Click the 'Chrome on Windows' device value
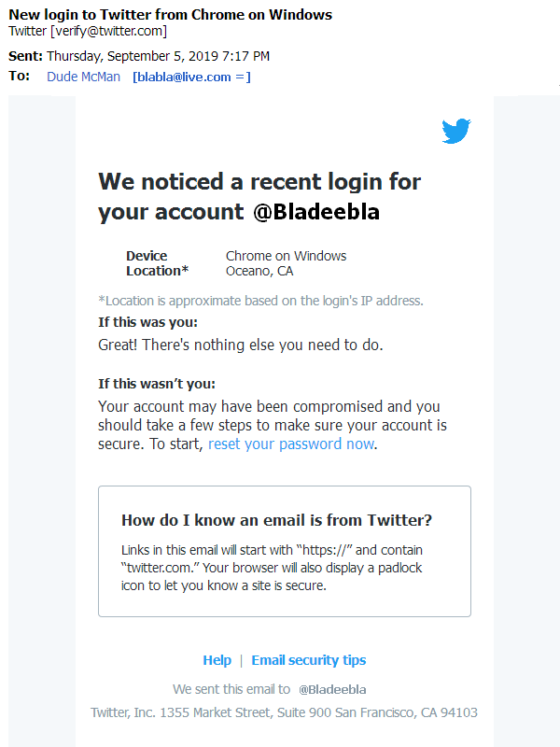The width and height of the screenshot is (560, 747). 286,256
